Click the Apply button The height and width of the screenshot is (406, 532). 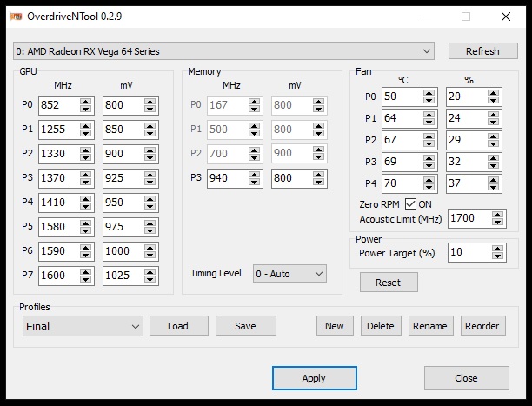pyautogui.click(x=314, y=378)
